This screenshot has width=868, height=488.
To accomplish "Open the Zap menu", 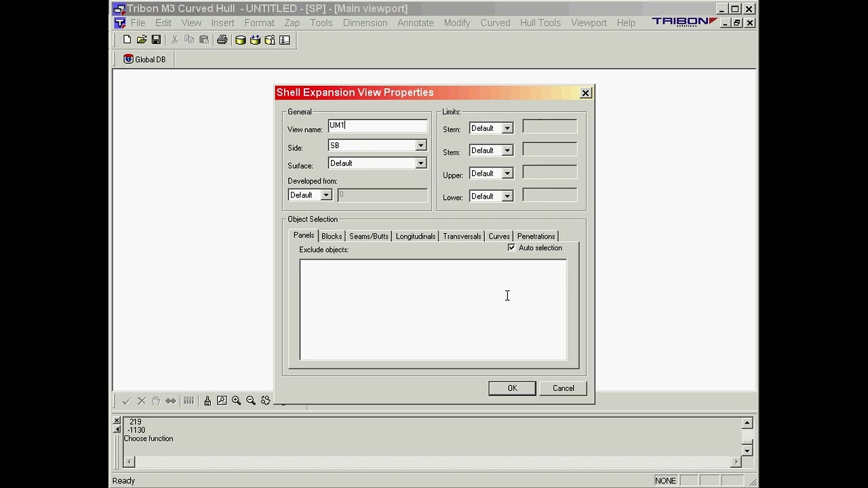I will tap(292, 23).
